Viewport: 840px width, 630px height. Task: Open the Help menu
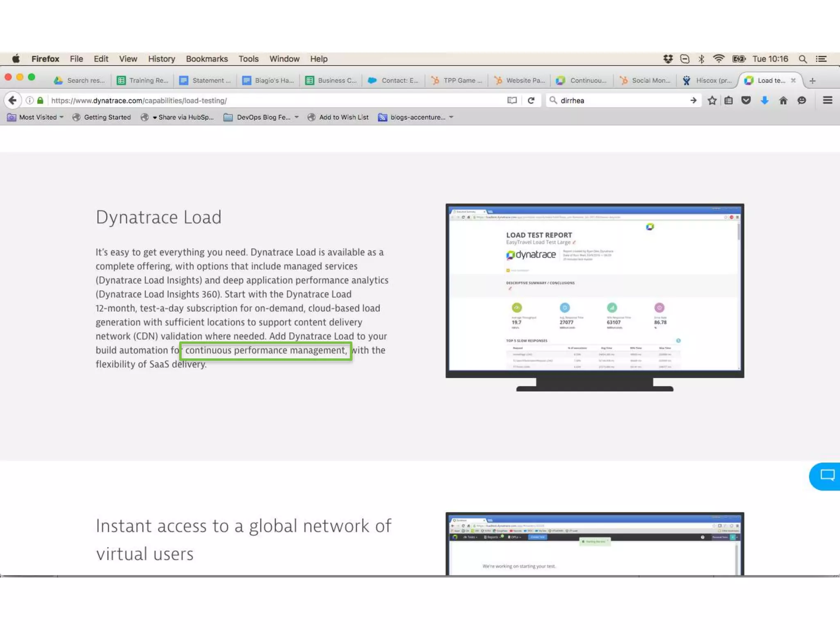(319, 59)
